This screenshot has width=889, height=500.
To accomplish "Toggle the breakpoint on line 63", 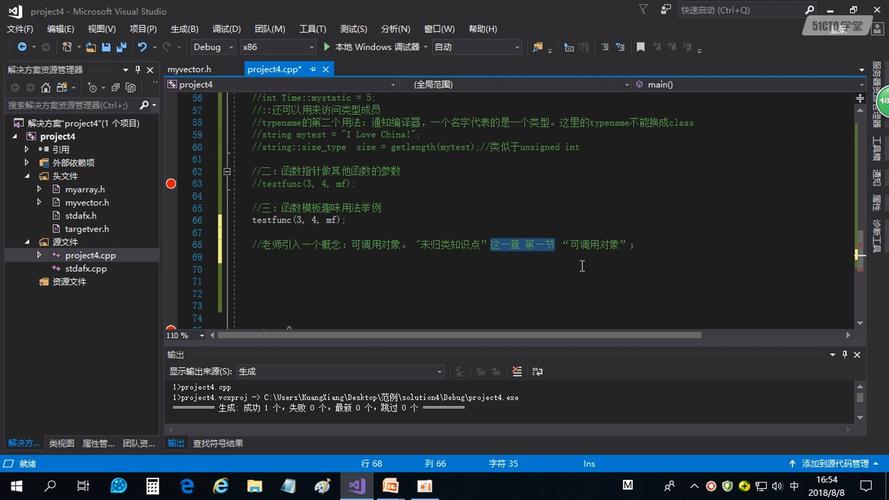I will [x=171, y=184].
